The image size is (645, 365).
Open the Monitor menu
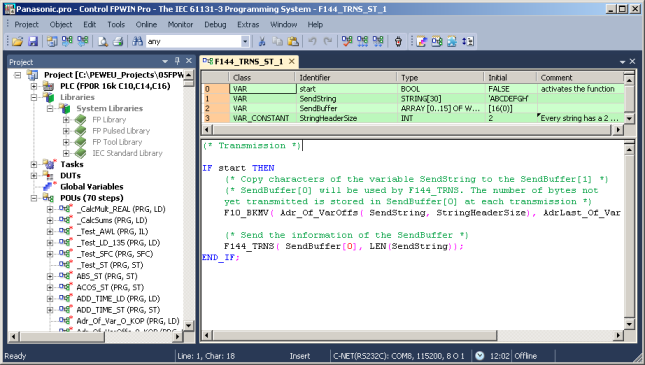180,25
